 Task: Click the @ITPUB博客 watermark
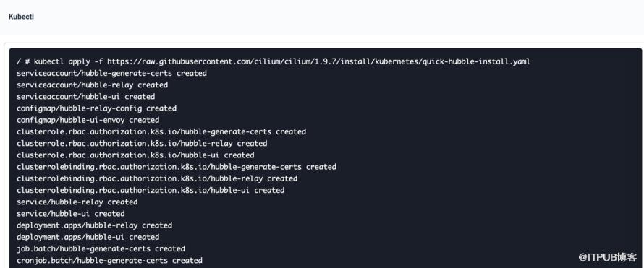[x=607, y=257]
